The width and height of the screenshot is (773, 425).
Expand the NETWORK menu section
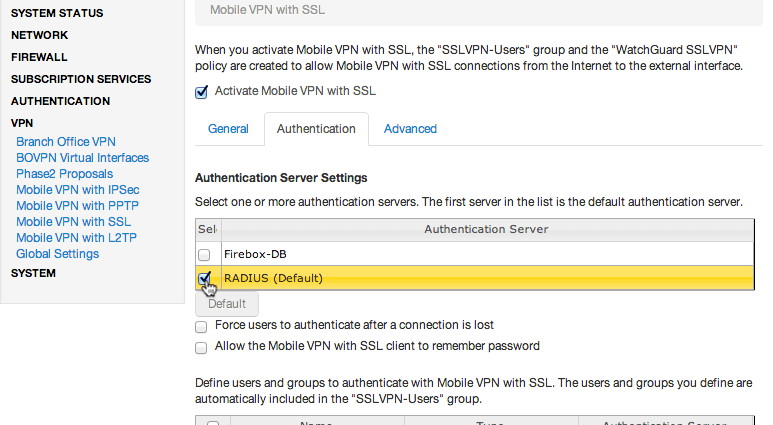(39, 35)
